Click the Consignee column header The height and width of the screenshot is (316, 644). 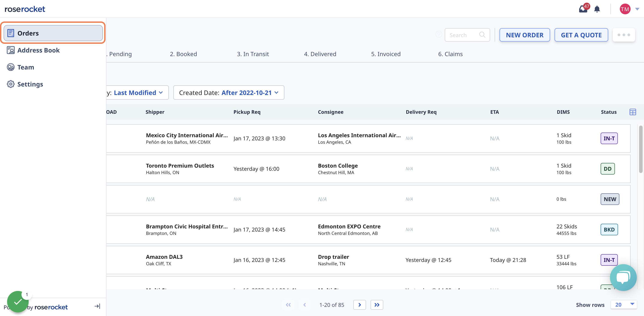pyautogui.click(x=330, y=112)
